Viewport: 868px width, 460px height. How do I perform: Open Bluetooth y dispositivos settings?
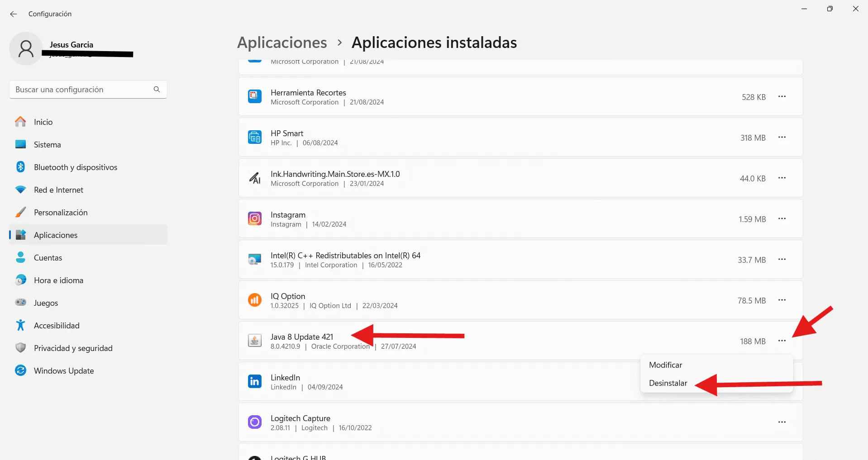pyautogui.click(x=75, y=167)
